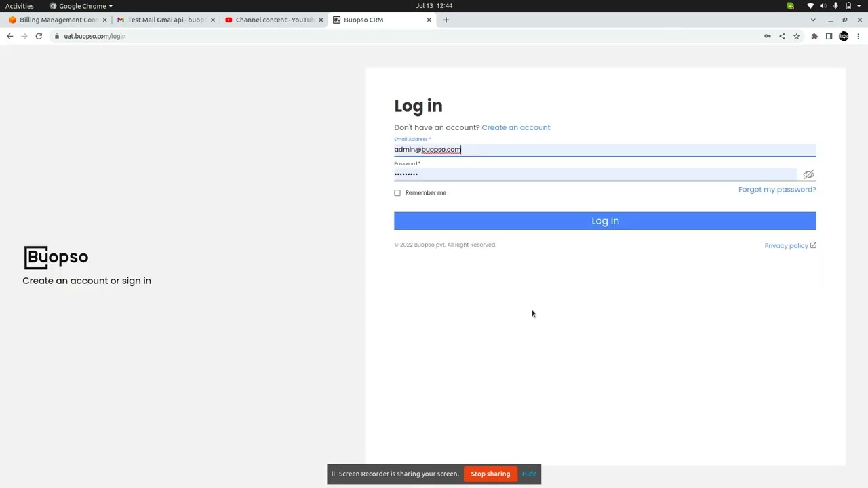This screenshot has width=868, height=488.
Task: Open Chrome three-dot menu
Action: pos(858,36)
